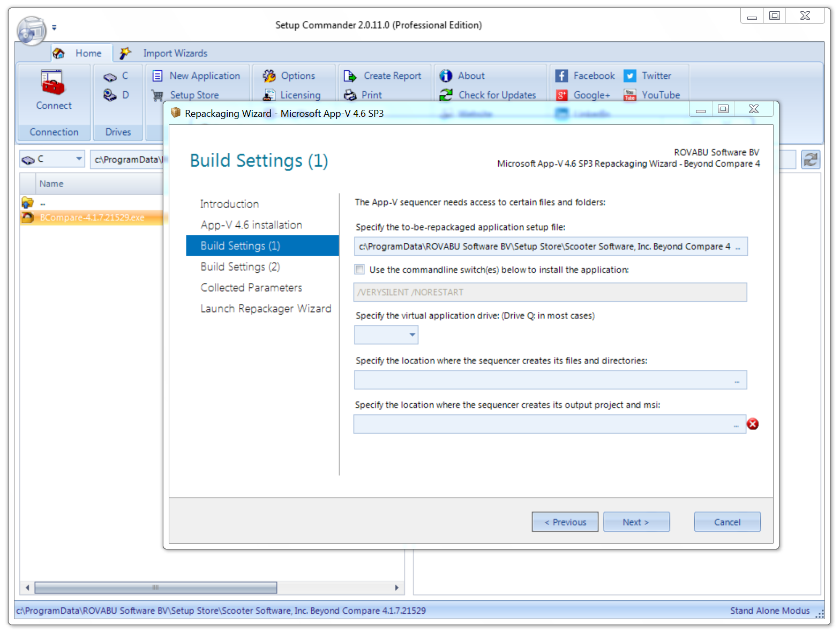Click the About info icon
This screenshot has height=639, width=840.
coord(446,76)
